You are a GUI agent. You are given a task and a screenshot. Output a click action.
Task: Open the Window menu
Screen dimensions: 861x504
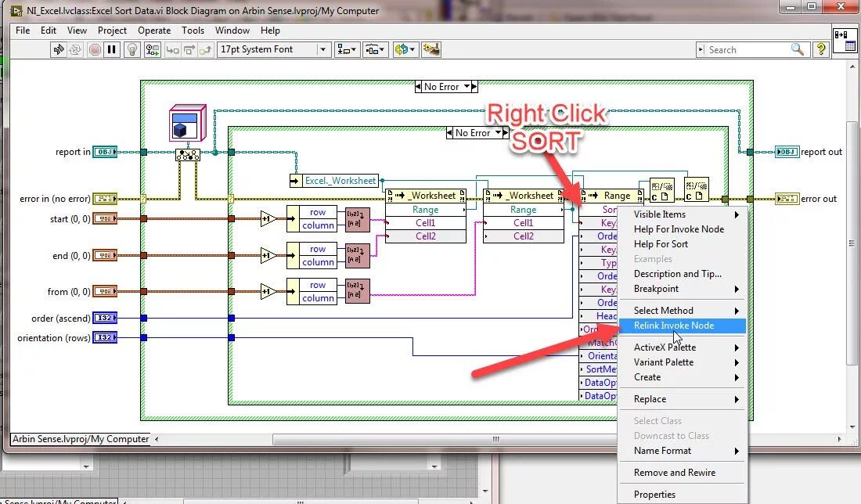[232, 31]
